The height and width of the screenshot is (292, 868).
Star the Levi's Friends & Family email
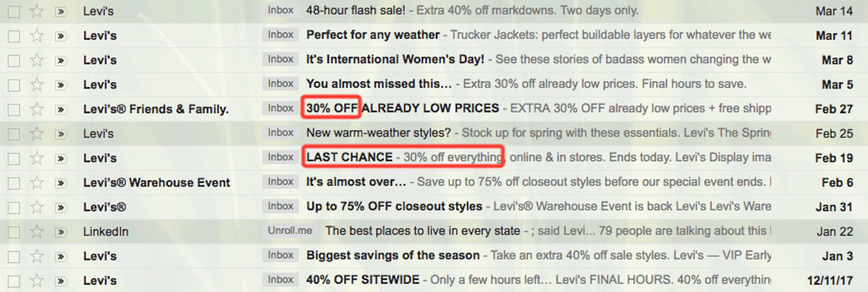[37, 109]
